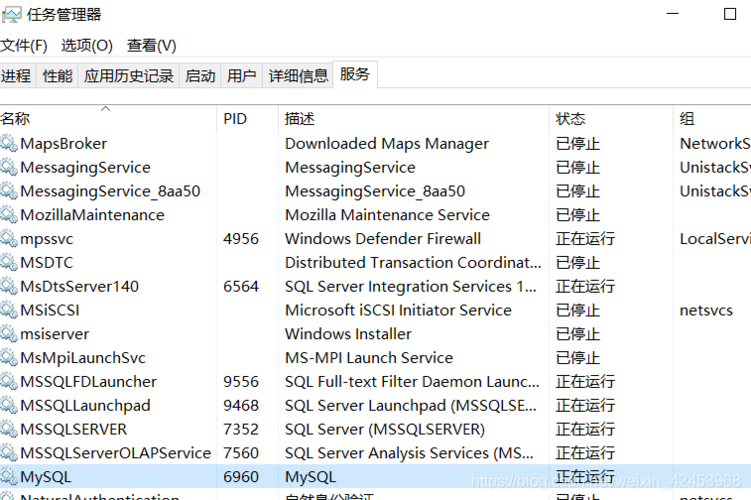Switch to the 用户 tab
The width and height of the screenshot is (751, 500).
[x=241, y=76]
